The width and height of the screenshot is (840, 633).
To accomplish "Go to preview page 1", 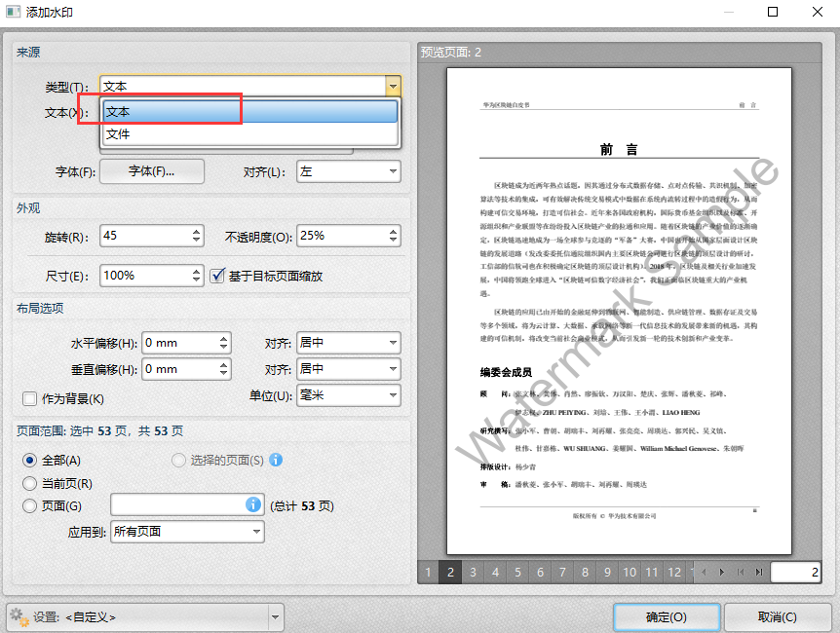I will click(428, 572).
